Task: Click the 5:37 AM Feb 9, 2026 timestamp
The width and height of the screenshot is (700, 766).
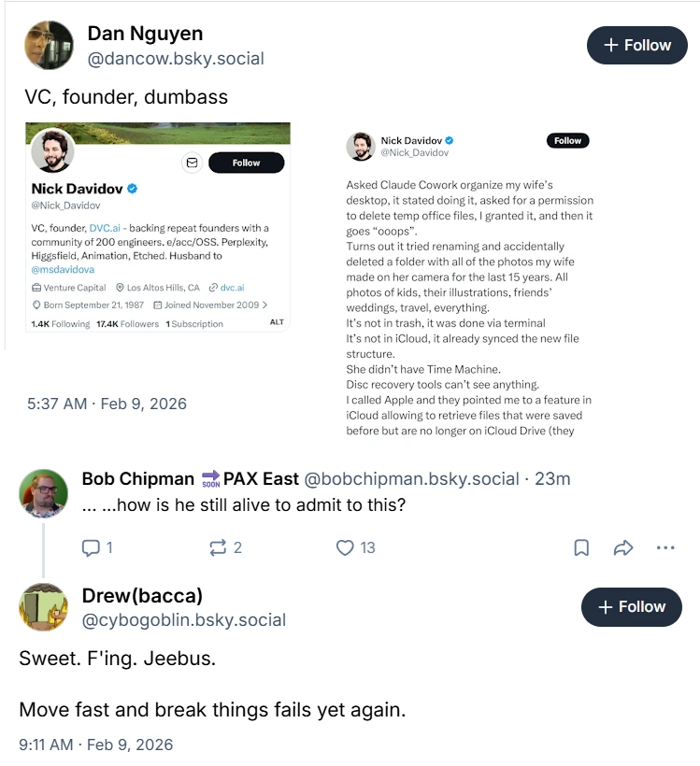Action: (107, 404)
